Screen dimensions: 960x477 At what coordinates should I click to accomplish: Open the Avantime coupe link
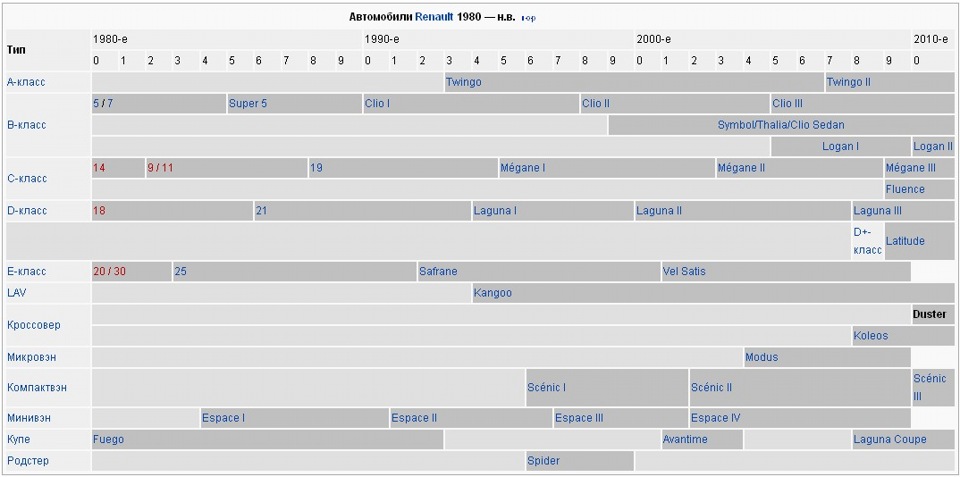coord(685,440)
